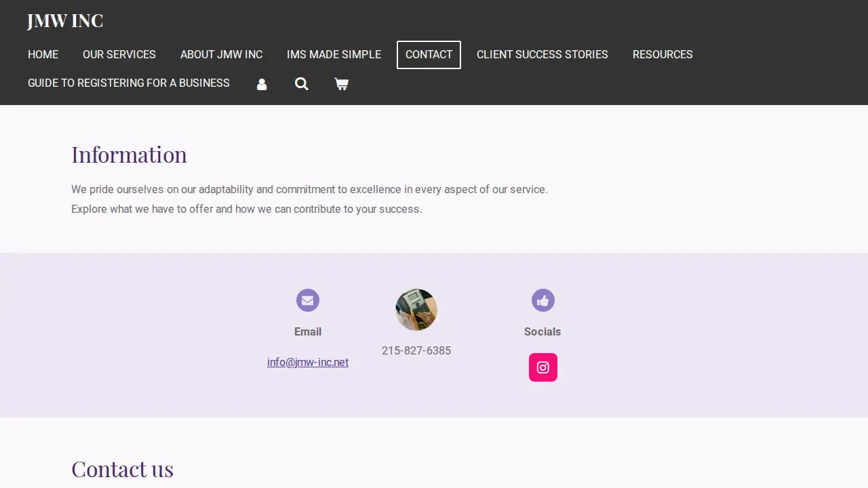Open the Instagram social button
Screen dimensions: 868x488
543,367
